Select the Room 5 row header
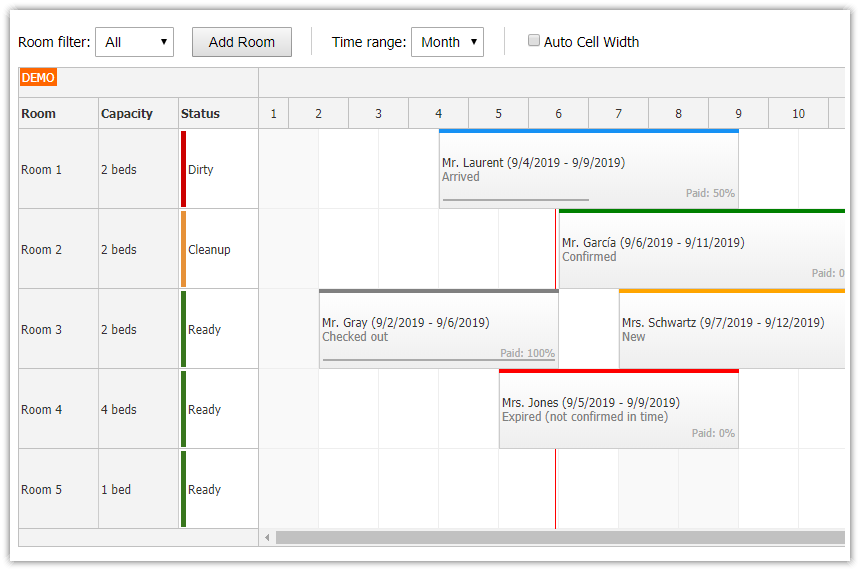Screen dimensions: 860x571 coord(57,489)
